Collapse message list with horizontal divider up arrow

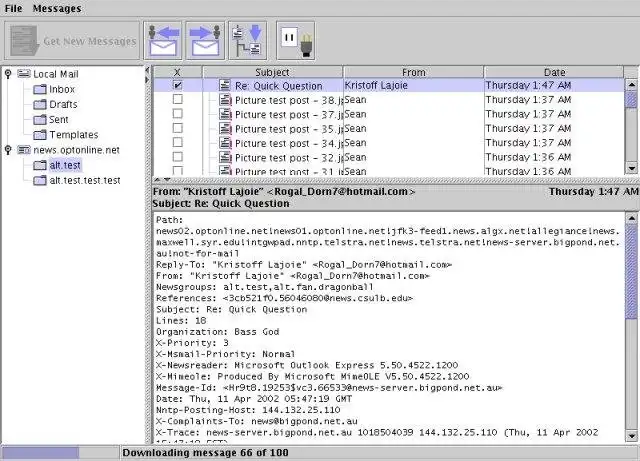pyautogui.click(x=157, y=180)
